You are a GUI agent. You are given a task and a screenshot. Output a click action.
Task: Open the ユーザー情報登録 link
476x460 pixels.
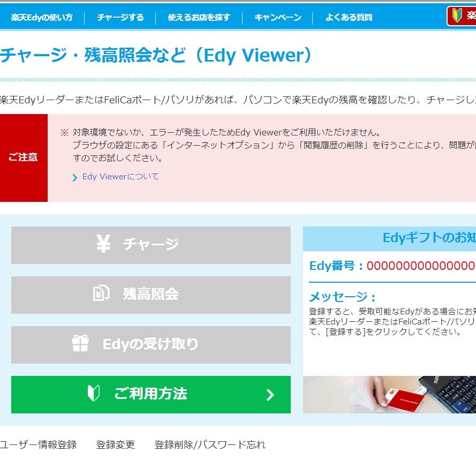pos(38,444)
